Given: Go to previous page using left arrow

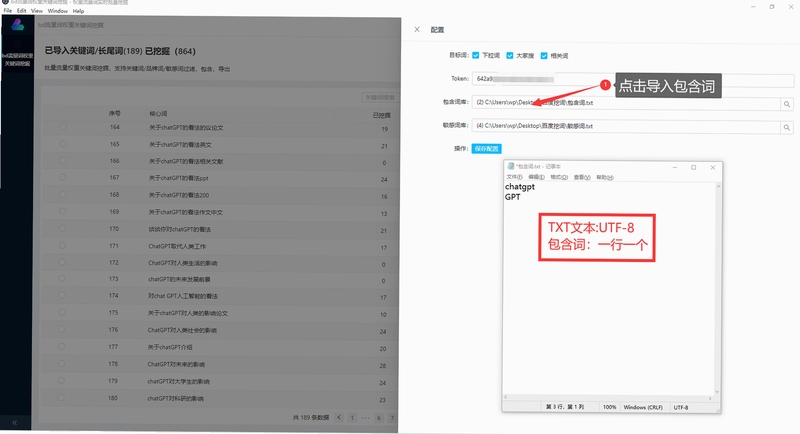Looking at the screenshot, I should click(339, 418).
